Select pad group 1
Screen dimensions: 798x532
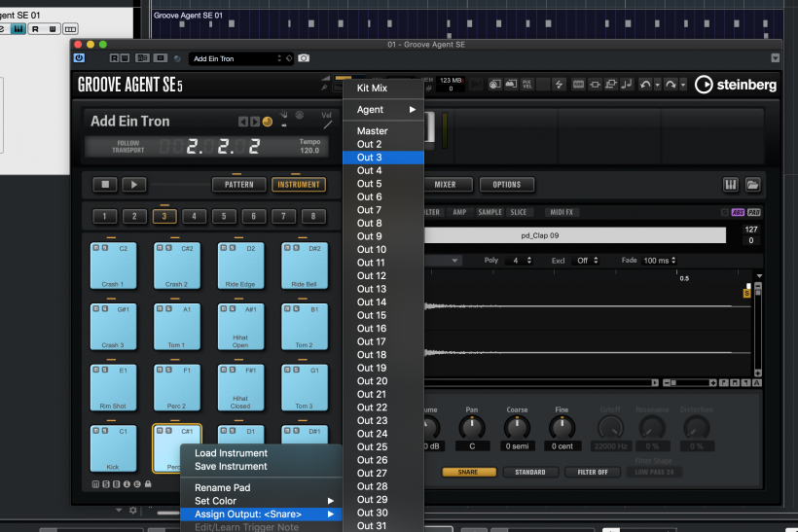105,217
